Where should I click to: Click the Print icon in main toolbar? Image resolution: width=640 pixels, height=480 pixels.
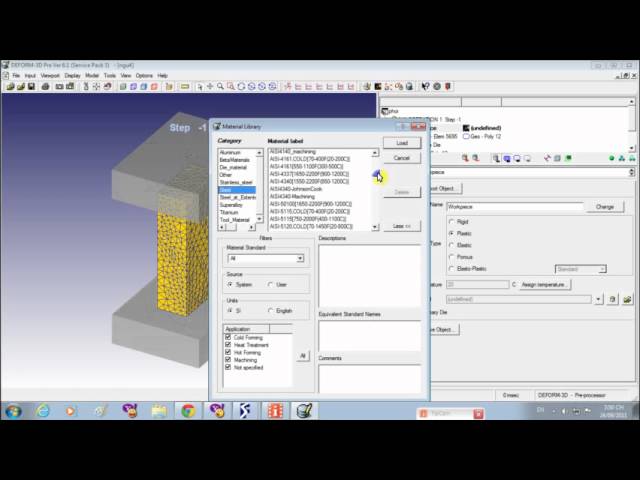point(45,87)
